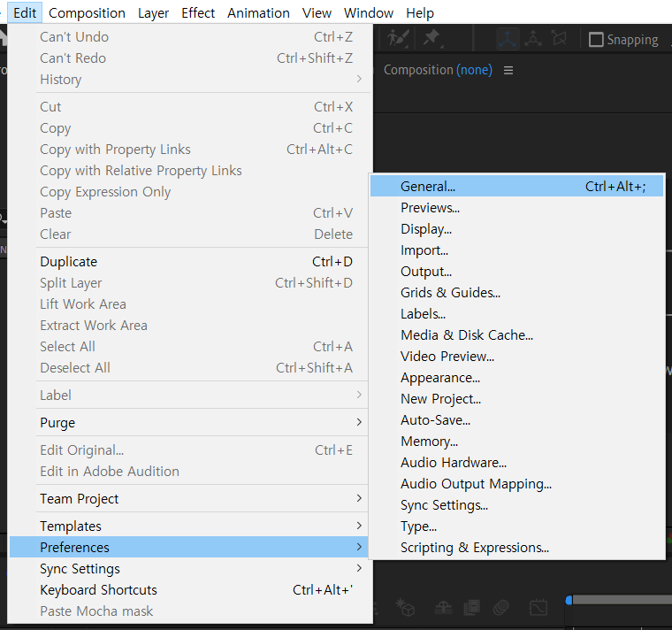Activate View Axis Mode icon
This screenshot has height=630, width=672.
pos(560,39)
